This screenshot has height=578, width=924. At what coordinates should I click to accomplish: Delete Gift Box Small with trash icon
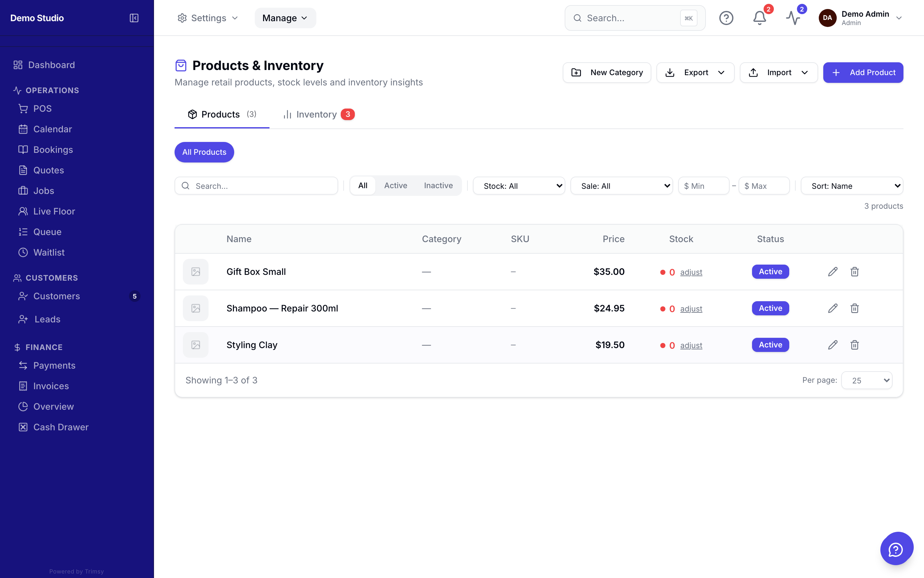point(854,271)
